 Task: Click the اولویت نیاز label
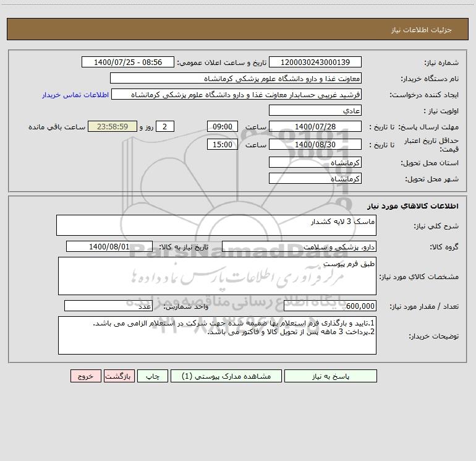pos(441,111)
